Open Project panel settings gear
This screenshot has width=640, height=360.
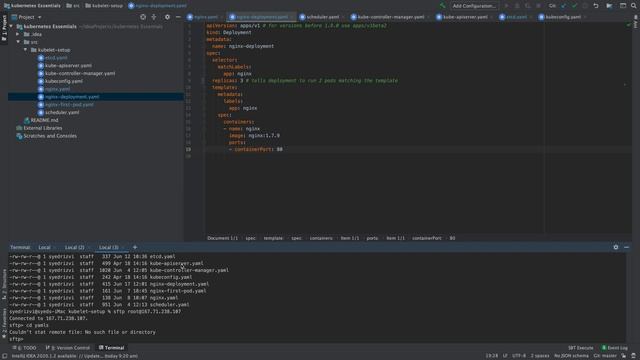(x=167, y=17)
